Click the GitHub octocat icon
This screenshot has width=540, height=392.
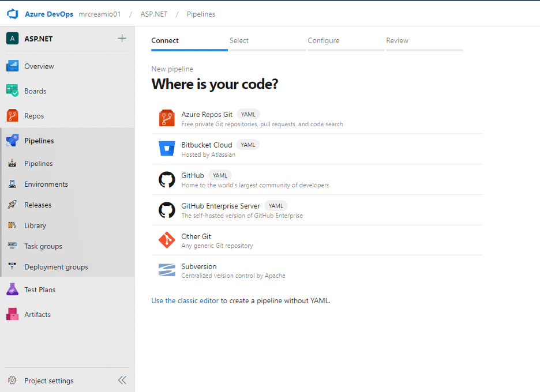[x=167, y=179]
